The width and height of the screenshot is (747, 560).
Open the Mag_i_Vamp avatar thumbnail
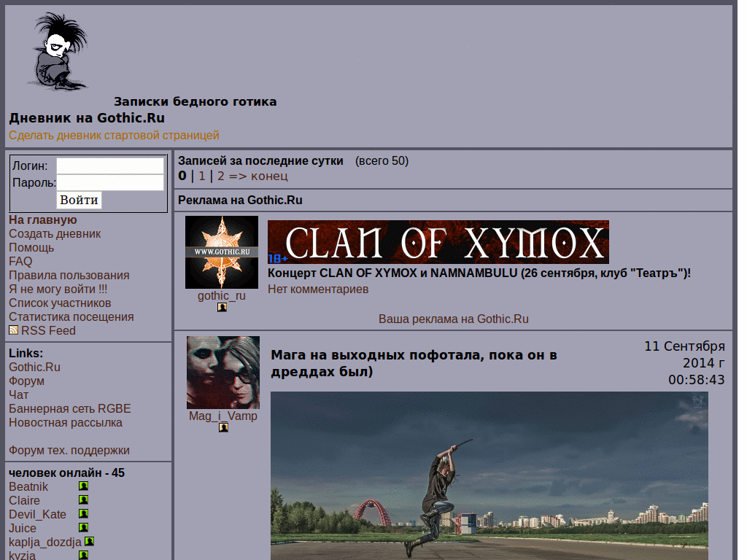(223, 373)
